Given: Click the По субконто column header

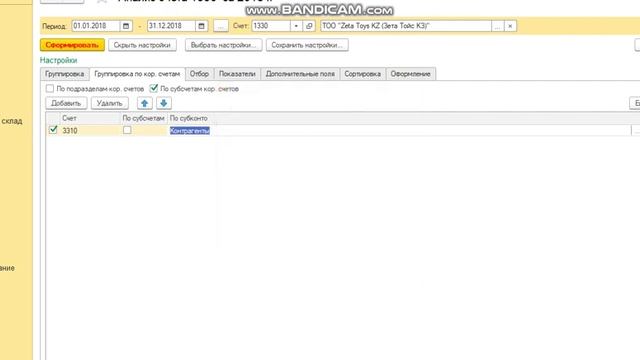Looking at the screenshot, I should (x=189, y=118).
